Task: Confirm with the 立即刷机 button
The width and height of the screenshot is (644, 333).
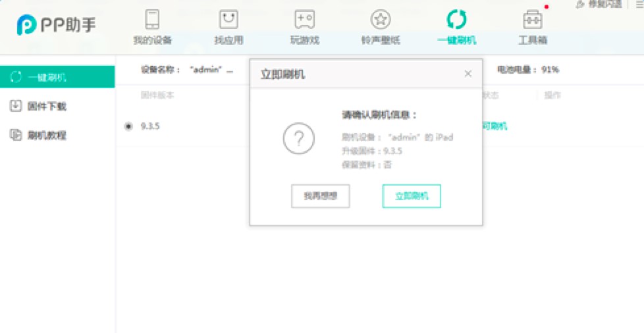Action: [412, 196]
